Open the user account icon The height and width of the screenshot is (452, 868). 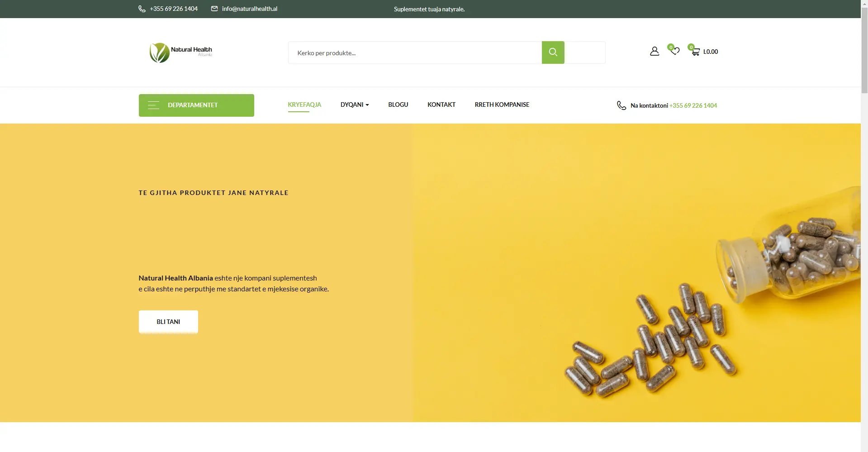click(655, 51)
